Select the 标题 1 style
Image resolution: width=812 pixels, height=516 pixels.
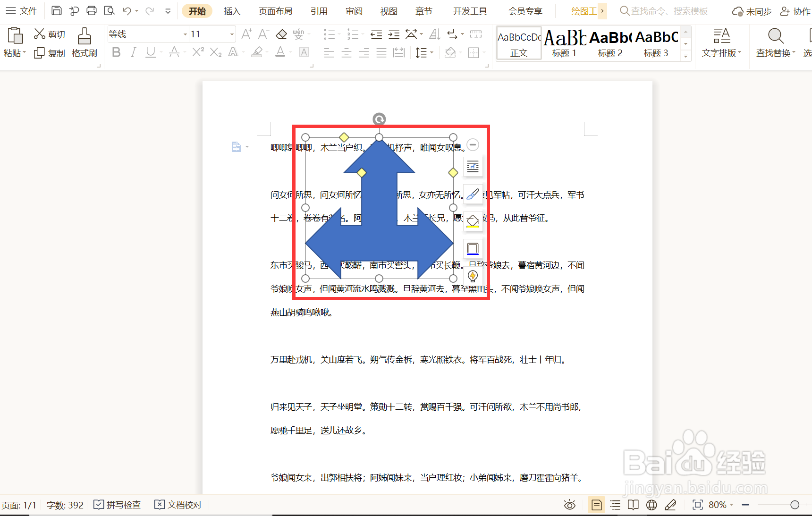click(x=565, y=43)
